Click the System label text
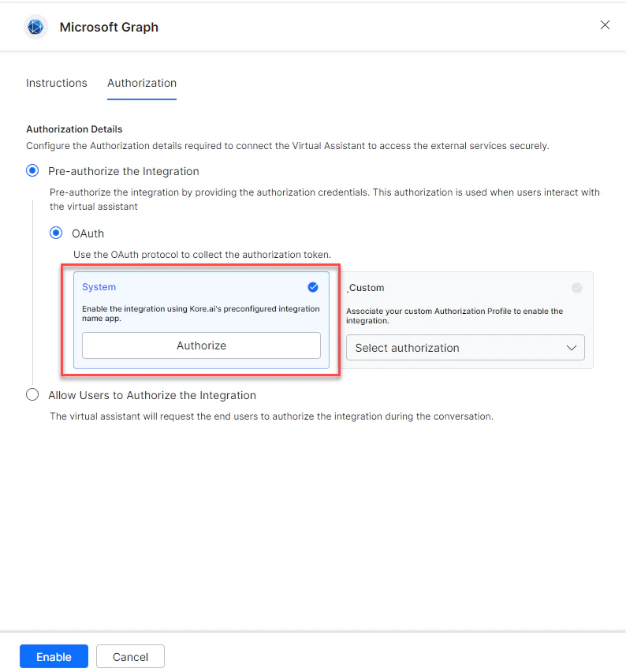 pos(96,287)
